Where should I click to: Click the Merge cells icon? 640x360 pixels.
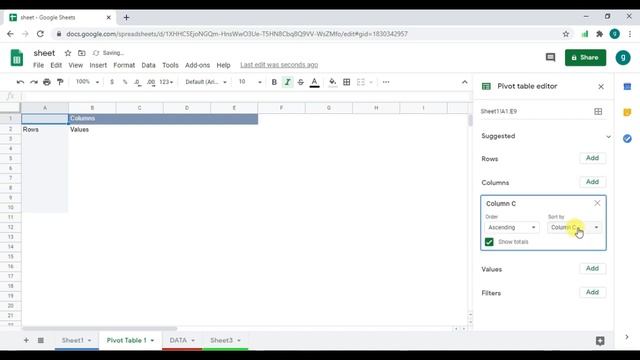coord(361,82)
